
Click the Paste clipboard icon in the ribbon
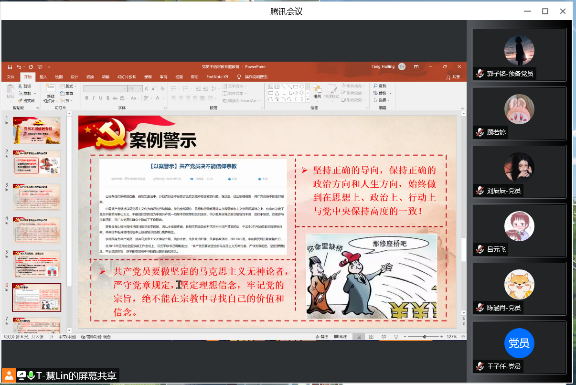(x=10, y=91)
